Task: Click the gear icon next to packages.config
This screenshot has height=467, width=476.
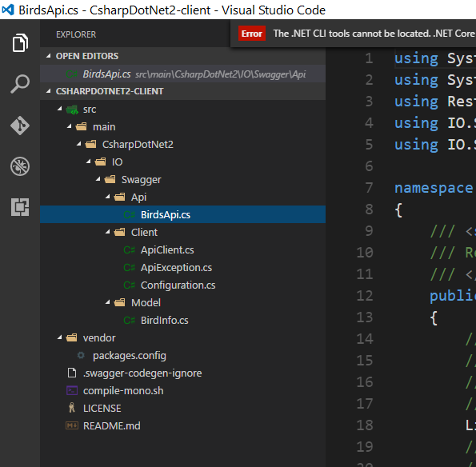Action: pyautogui.click(x=81, y=355)
